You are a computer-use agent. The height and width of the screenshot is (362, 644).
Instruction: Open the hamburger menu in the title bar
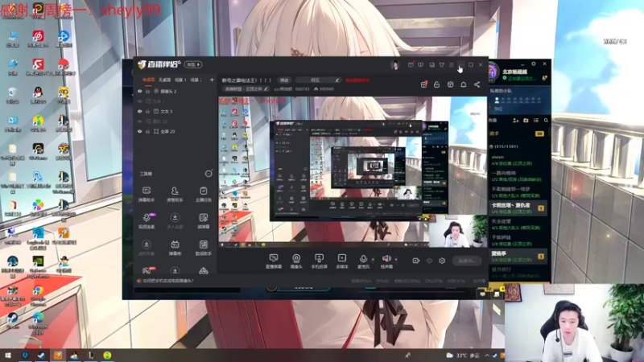point(452,65)
